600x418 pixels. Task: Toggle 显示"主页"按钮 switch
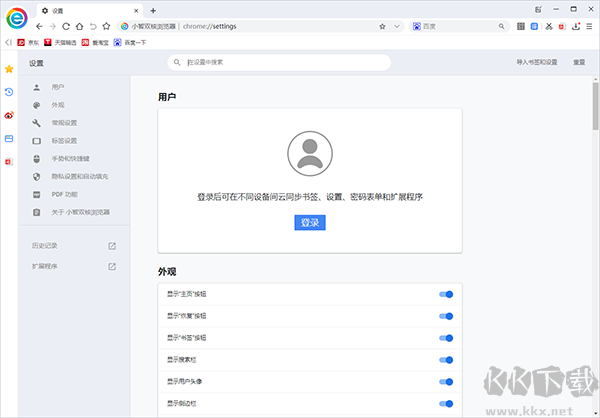(x=446, y=294)
